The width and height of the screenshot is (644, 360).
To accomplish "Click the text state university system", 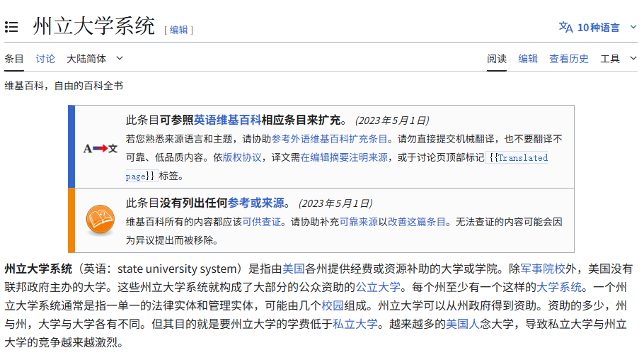I will point(176,269).
